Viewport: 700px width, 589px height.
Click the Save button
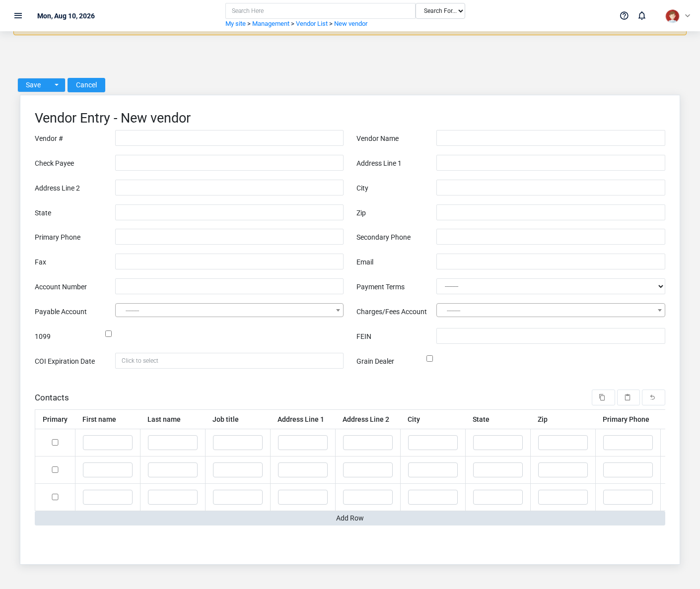(33, 85)
